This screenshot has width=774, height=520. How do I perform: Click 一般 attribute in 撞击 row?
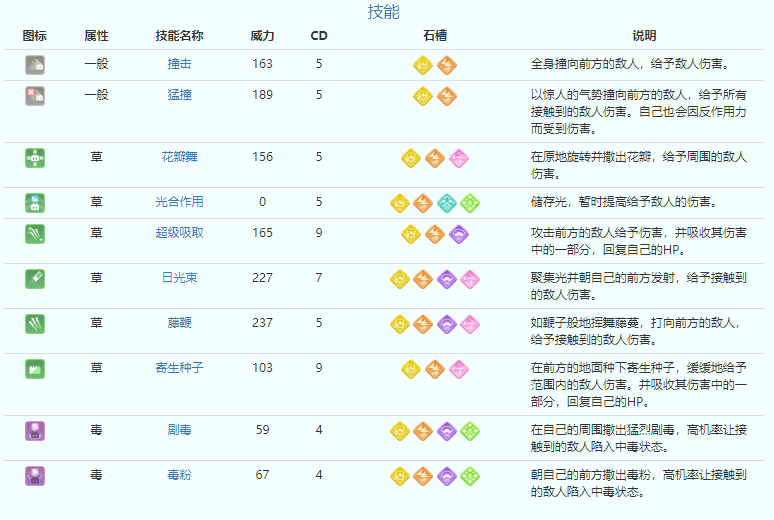point(96,64)
